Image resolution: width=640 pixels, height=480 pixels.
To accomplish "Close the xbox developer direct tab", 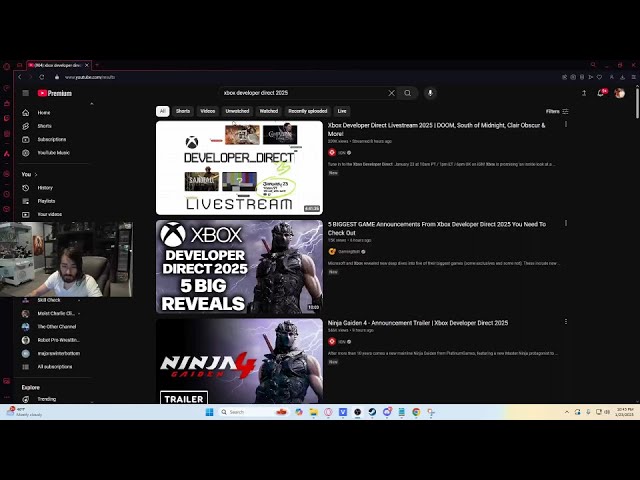I will 87,65.
